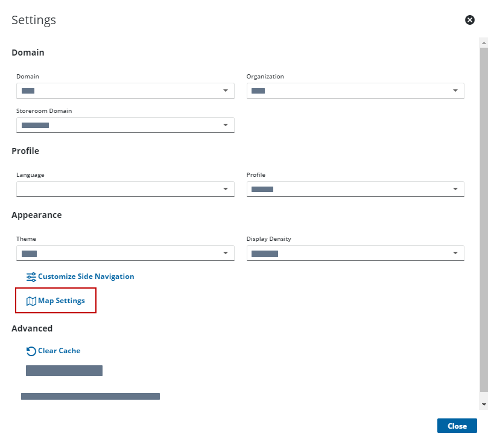Click the redacted text line above the Close button
This screenshot has height=448, width=488.
point(90,397)
